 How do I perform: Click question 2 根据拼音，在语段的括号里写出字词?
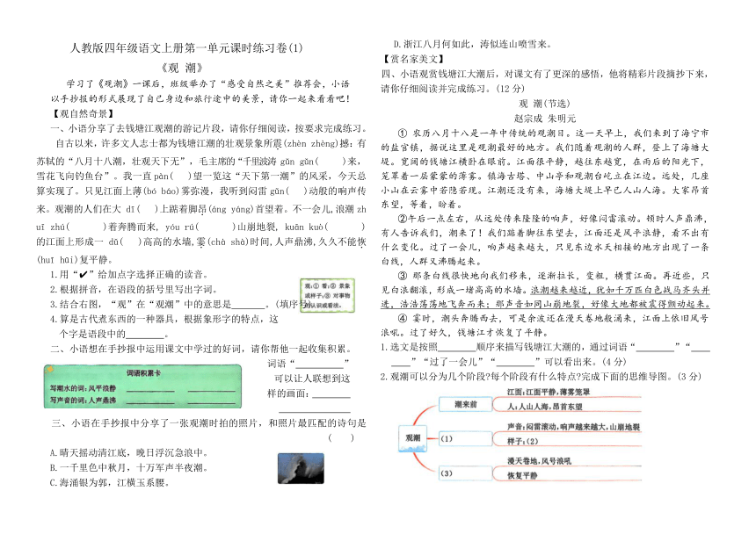(134, 289)
